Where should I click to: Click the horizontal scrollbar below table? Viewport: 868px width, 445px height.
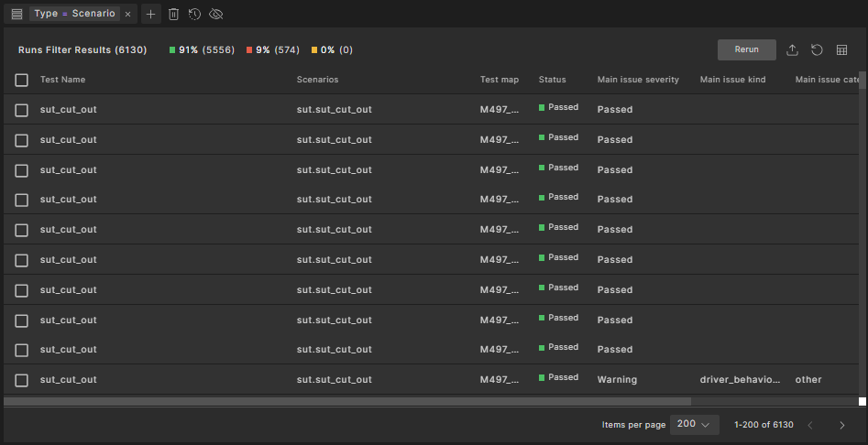pos(346,401)
